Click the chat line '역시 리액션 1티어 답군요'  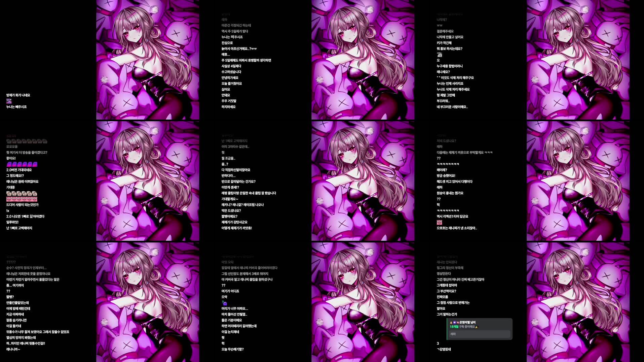(x=452, y=217)
